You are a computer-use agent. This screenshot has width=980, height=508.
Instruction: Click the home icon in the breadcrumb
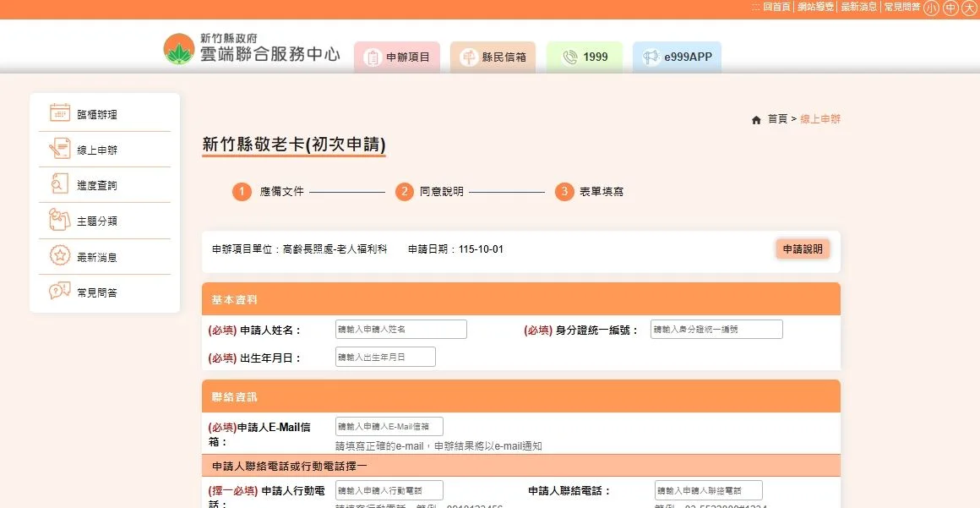tap(756, 119)
